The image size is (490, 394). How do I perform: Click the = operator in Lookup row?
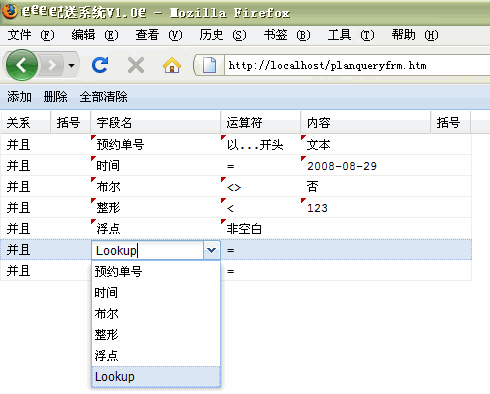pos(261,250)
